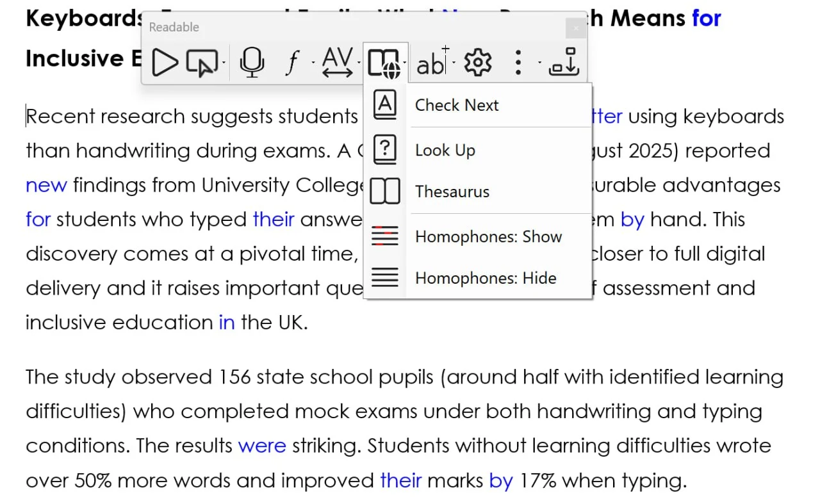The width and height of the screenshot is (820, 504).
Task: Click the ab text cursor prediction icon
Action: point(432,63)
